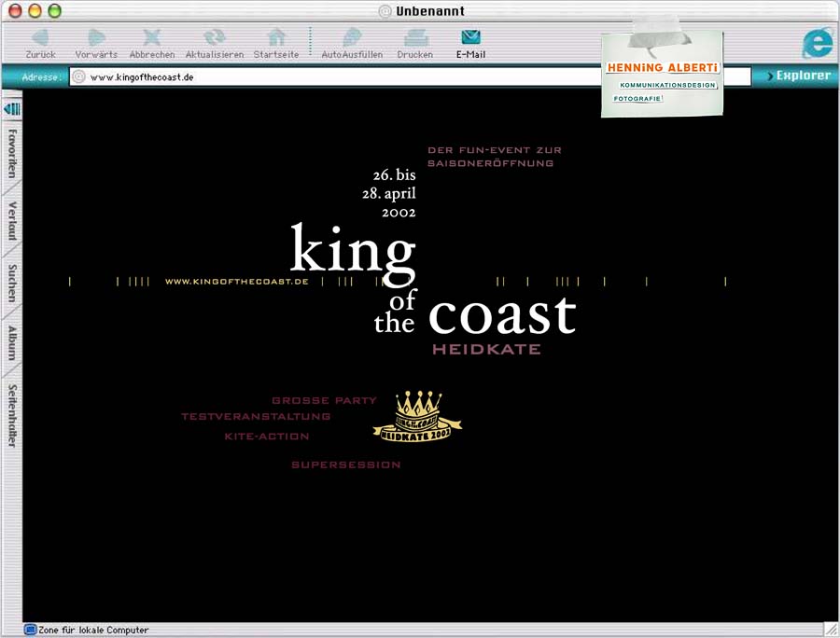
Task: Click FOTOGRAFIE on the note
Action: (637, 99)
